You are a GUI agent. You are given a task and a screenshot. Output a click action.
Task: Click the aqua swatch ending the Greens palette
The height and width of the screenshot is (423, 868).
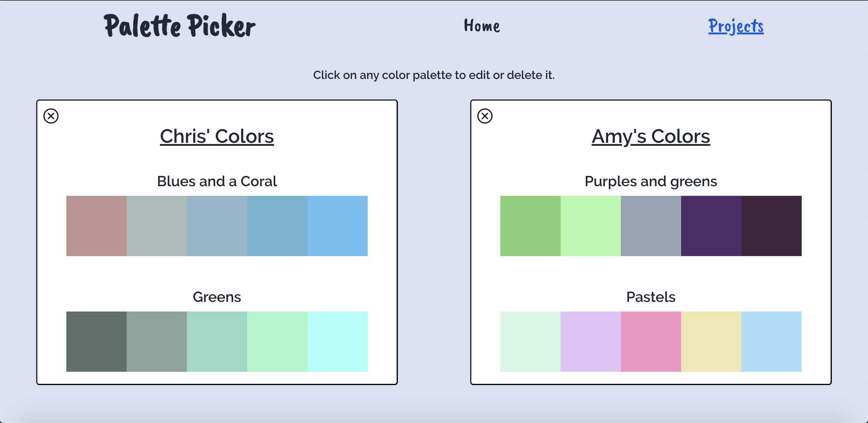338,341
